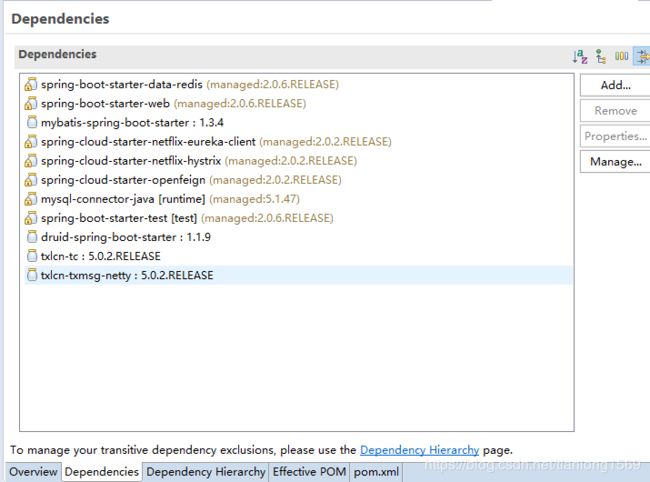Open the Dependency Hierarchy tab
Image resolution: width=650 pixels, height=482 pixels.
pos(206,472)
